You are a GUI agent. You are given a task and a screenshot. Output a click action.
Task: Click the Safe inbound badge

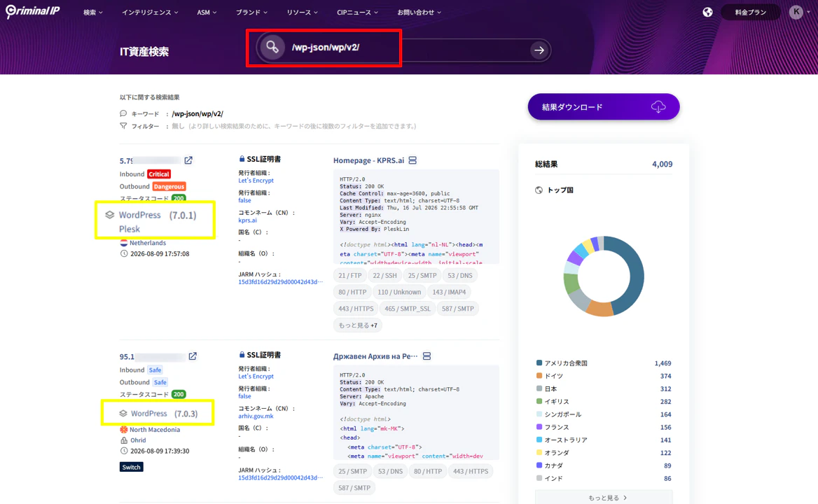[155, 370]
